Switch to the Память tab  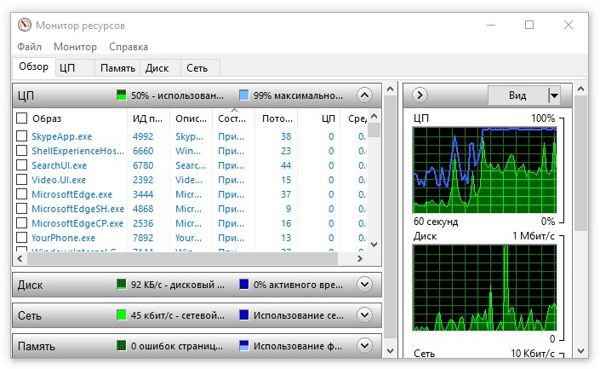117,68
